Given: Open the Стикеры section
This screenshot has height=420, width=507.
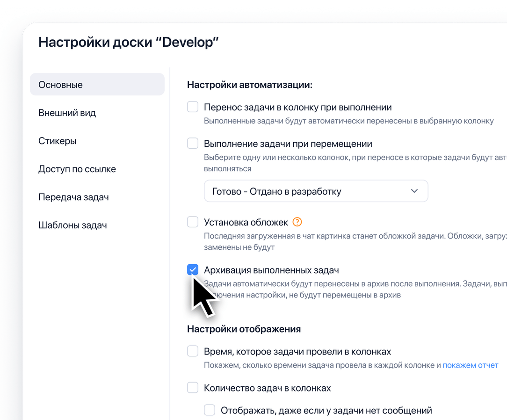Looking at the screenshot, I should 57,141.
